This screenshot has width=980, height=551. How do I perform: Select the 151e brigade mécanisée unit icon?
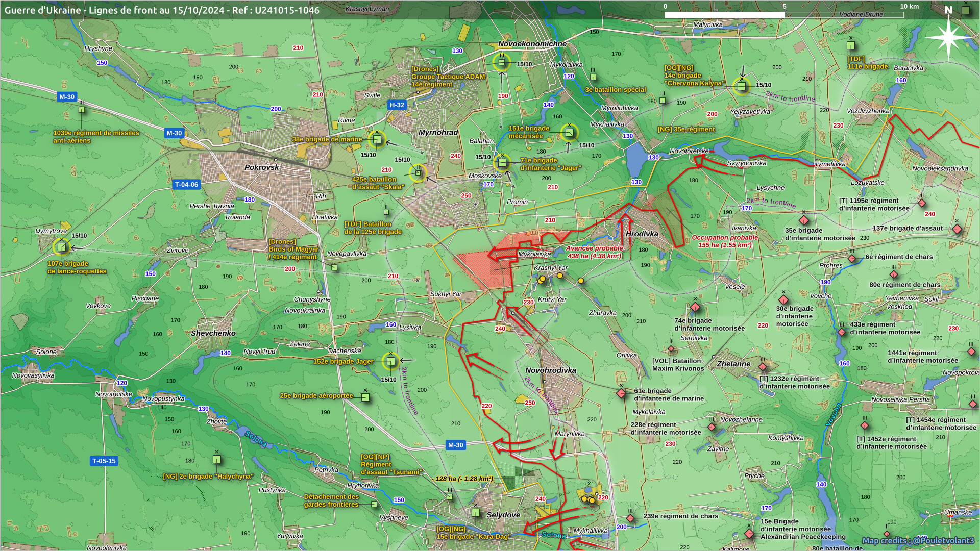(569, 133)
